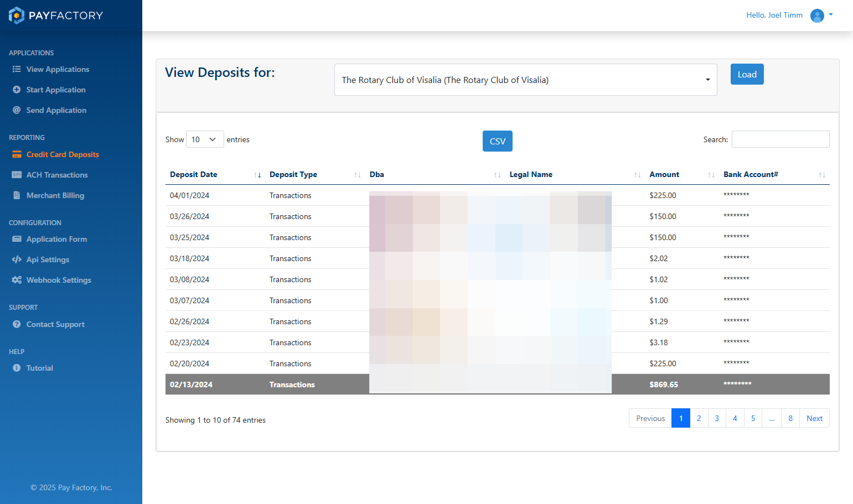
Task: Open View Applications menu item
Action: (x=58, y=69)
